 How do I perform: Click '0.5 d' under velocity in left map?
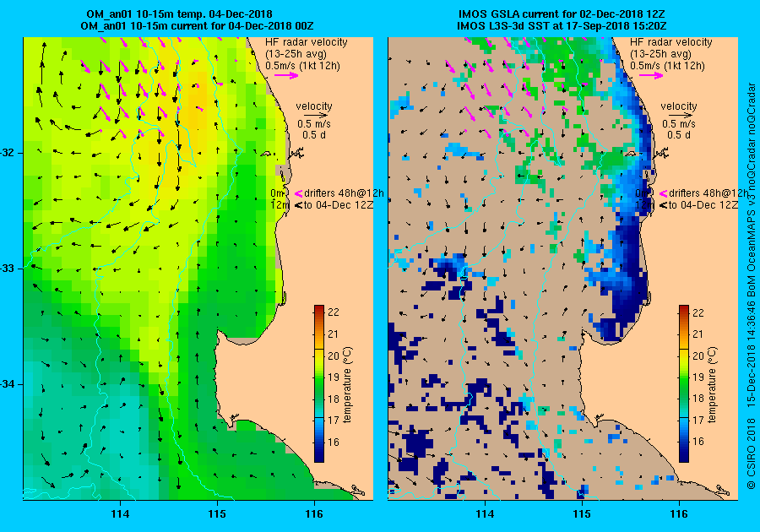[x=314, y=135]
